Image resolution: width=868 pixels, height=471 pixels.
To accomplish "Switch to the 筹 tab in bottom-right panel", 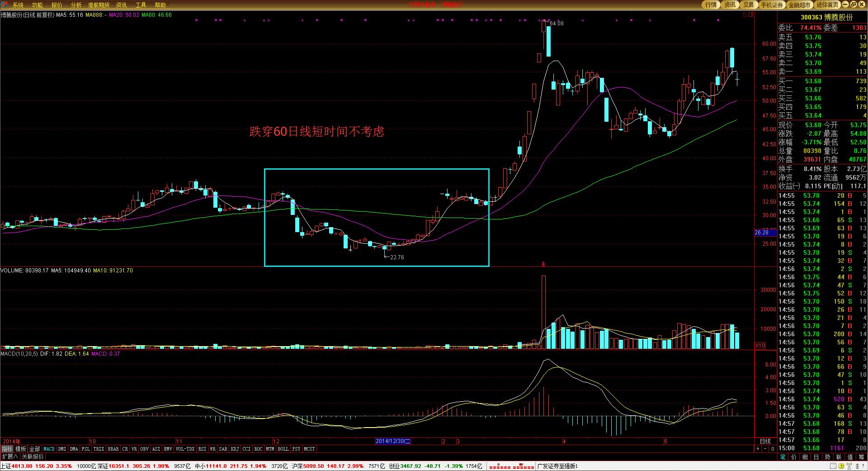I will 861,457.
